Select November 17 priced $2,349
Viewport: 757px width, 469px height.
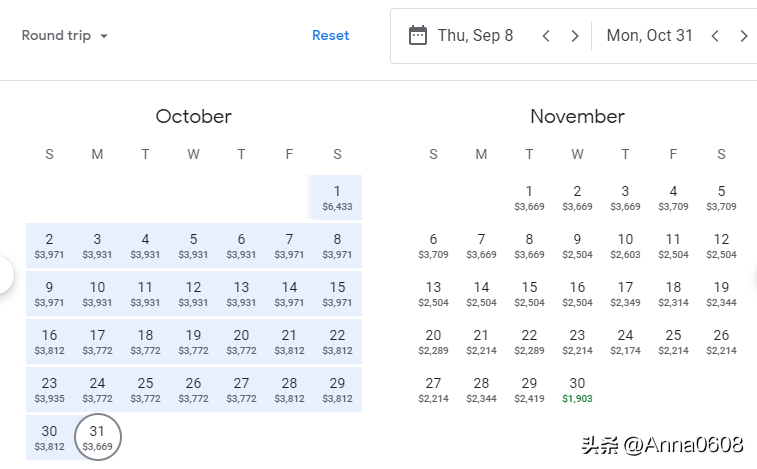click(625, 294)
